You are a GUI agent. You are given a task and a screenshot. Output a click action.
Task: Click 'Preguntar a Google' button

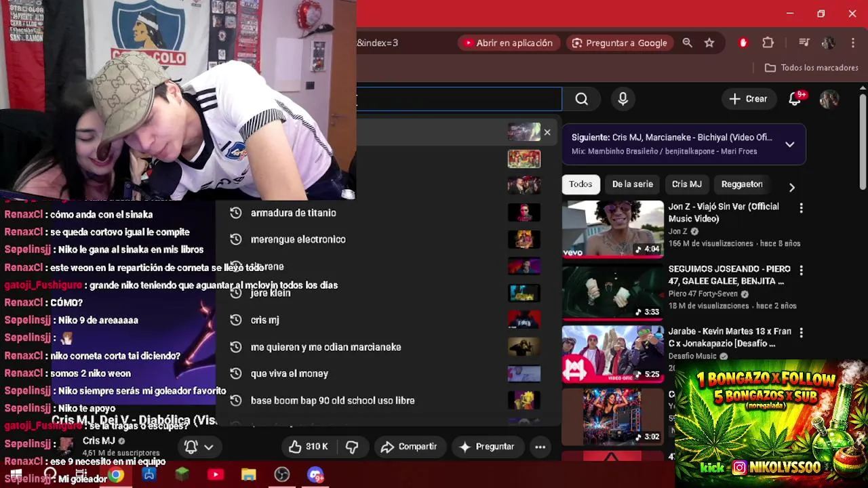coord(620,43)
